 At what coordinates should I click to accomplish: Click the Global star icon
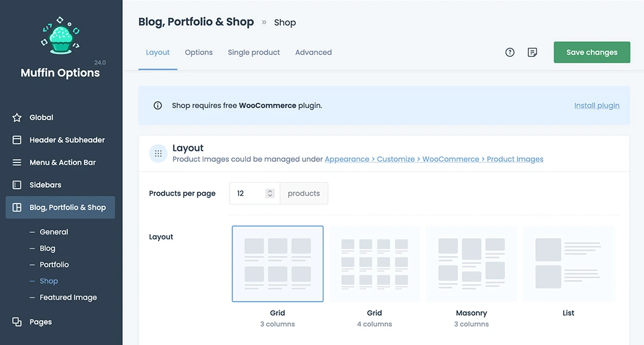(x=17, y=118)
